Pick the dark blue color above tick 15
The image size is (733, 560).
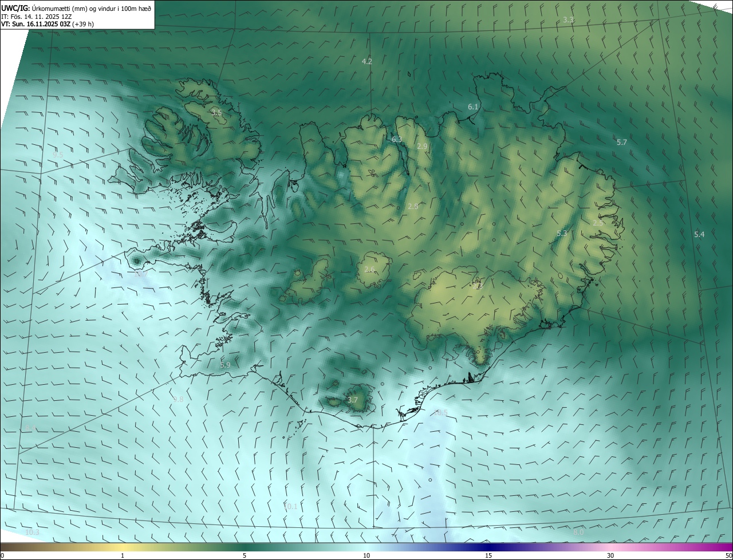tap(488, 547)
